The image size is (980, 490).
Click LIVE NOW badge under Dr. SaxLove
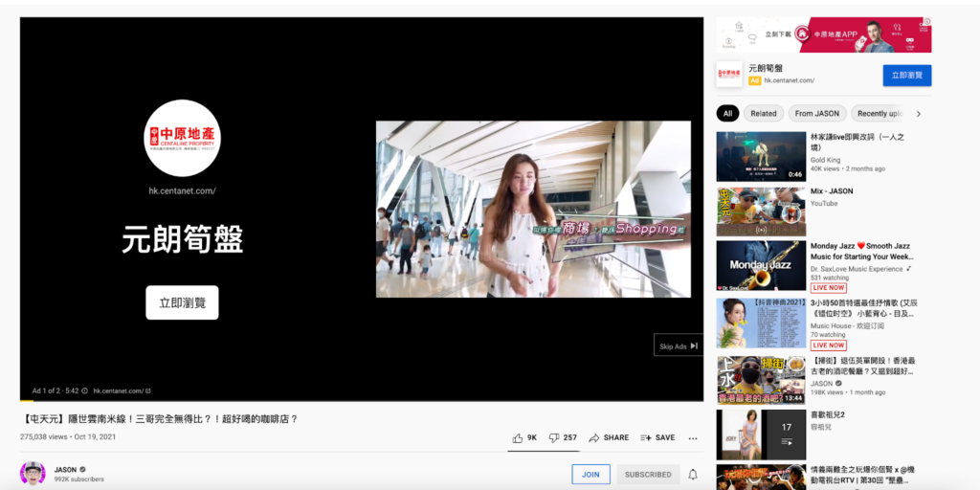[x=828, y=288]
